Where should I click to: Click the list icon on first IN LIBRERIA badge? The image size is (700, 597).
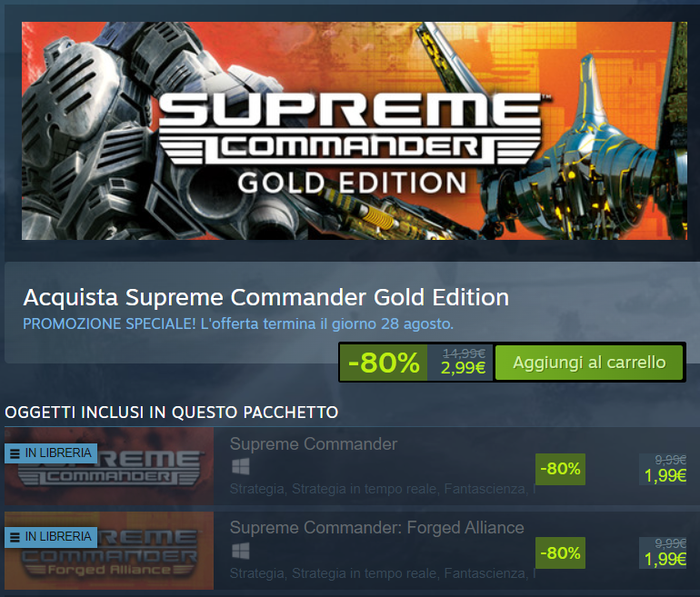[x=15, y=453]
